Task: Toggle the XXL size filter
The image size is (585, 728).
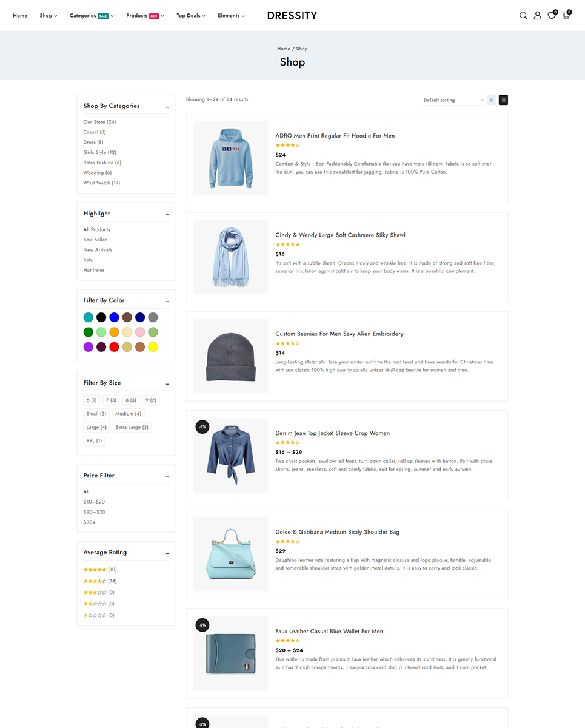Action: click(x=94, y=440)
